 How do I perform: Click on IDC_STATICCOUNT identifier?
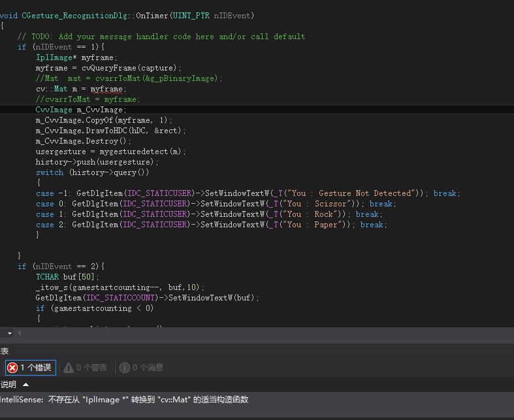coord(120,298)
